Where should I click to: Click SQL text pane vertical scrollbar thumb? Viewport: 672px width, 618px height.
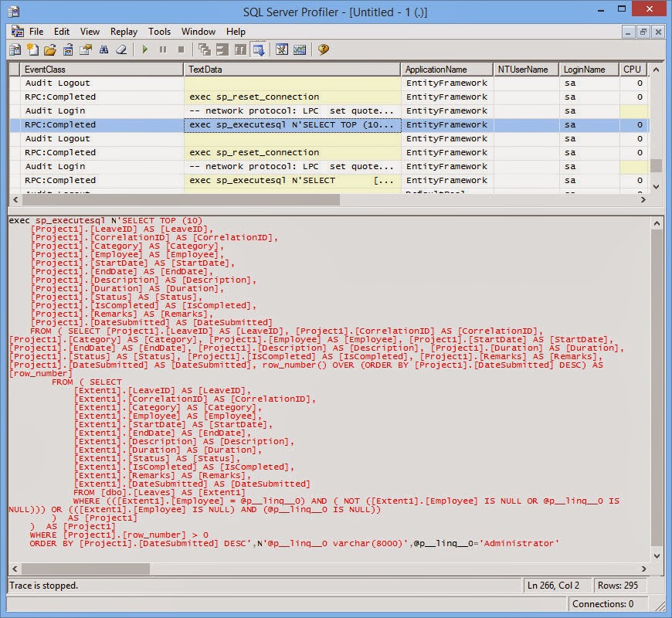coord(657,388)
